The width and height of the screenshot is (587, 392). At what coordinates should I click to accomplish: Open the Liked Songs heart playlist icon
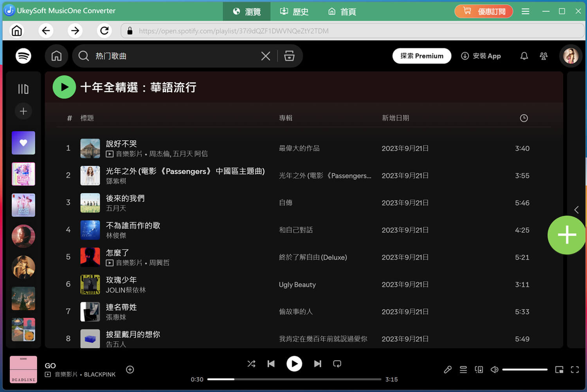23,143
